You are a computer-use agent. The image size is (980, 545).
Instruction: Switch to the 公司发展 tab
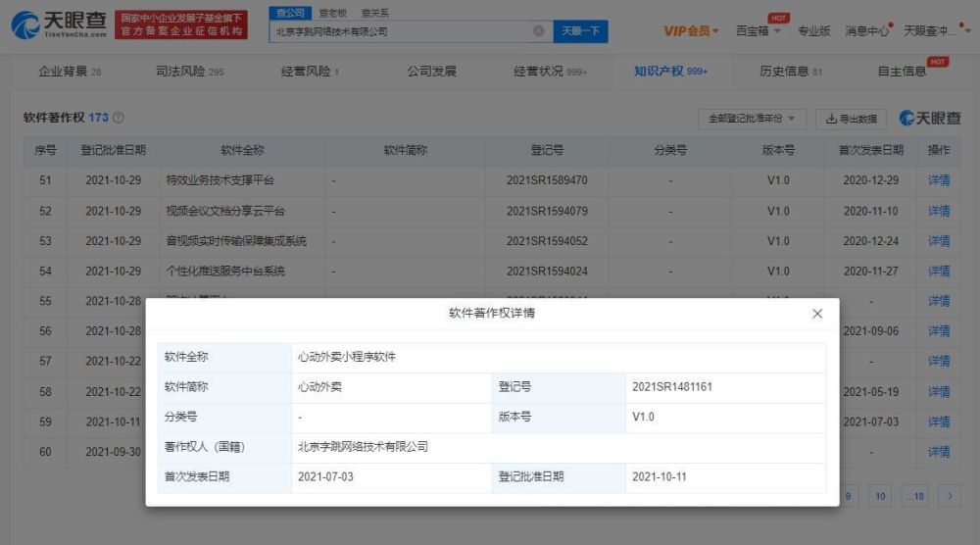[431, 72]
